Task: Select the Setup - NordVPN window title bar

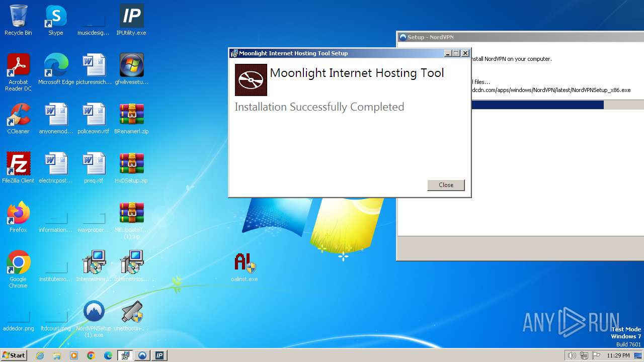Action: 521,37
